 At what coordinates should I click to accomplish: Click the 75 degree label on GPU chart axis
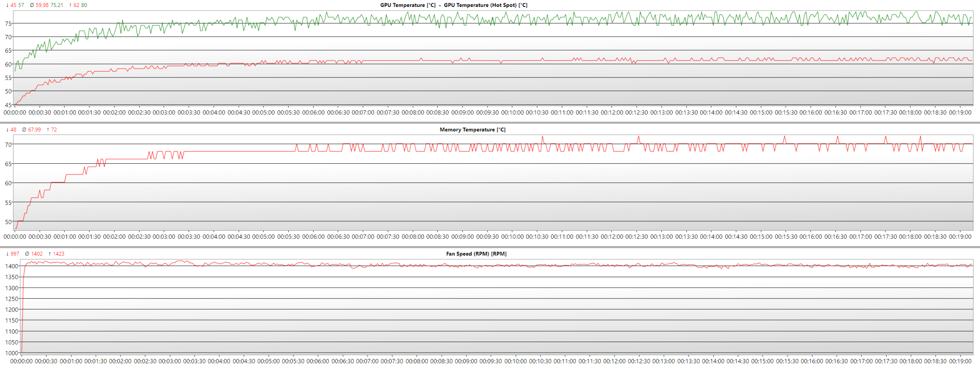tap(8, 24)
